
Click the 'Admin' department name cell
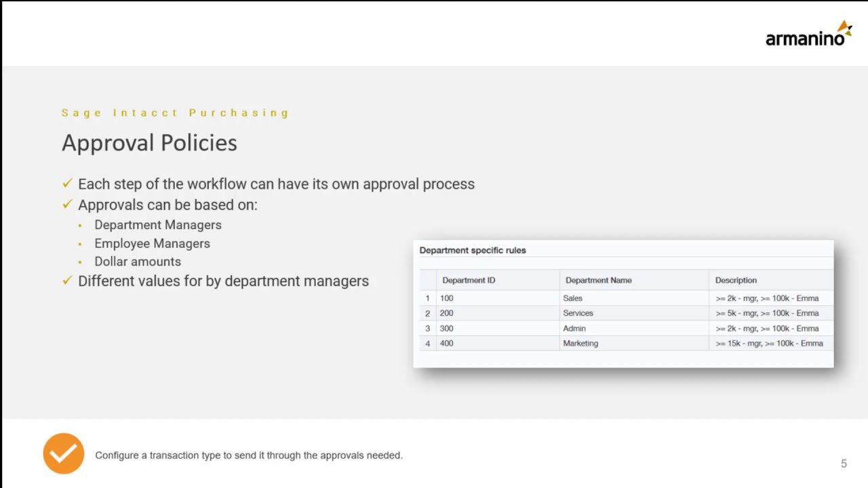pyautogui.click(x=635, y=328)
